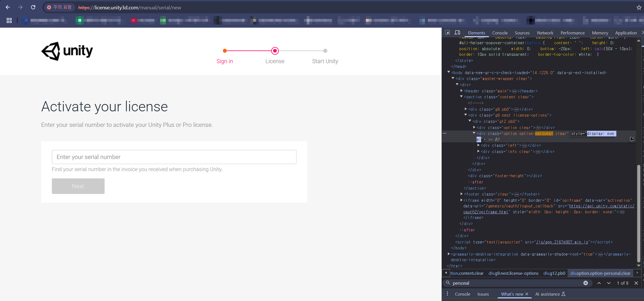Collapse the master-wrapper div node
The image size is (644, 301).
pos(453,78)
